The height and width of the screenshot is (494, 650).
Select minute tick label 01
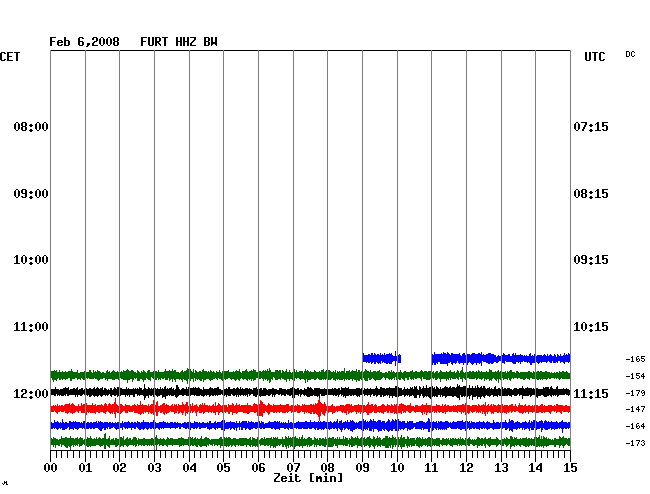85,468
